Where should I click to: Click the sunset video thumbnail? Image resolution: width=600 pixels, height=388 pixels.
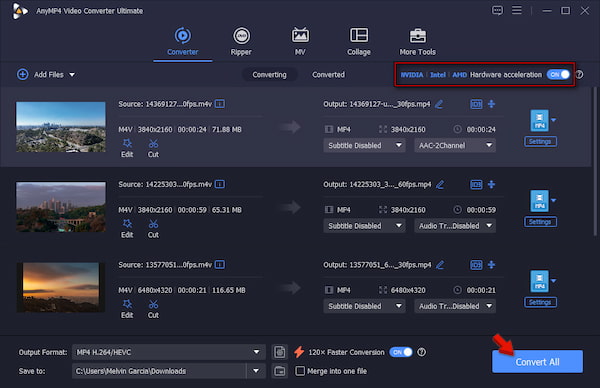click(x=61, y=287)
